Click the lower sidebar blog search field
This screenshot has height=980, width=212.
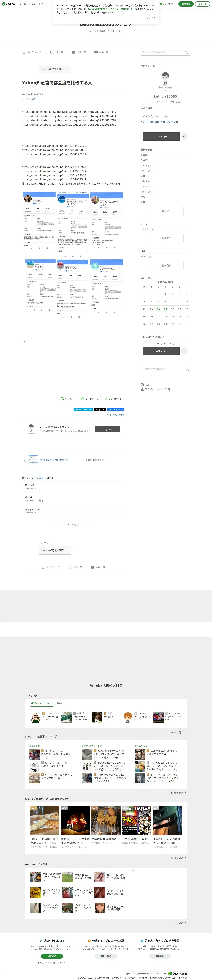[x=162, y=369]
